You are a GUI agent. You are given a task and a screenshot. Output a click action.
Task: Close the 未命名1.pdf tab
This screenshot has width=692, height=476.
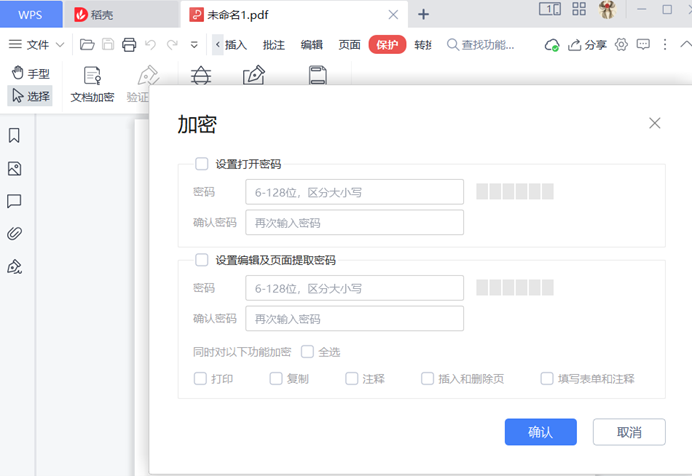(x=393, y=15)
